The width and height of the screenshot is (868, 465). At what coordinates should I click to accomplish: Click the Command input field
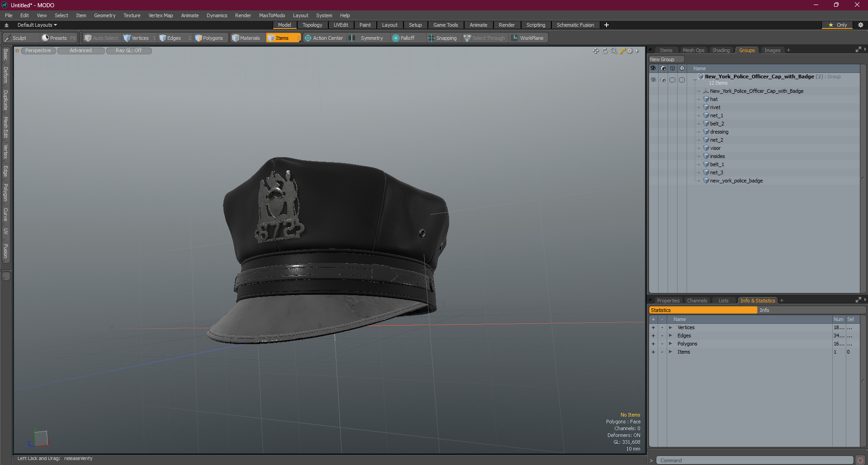754,460
